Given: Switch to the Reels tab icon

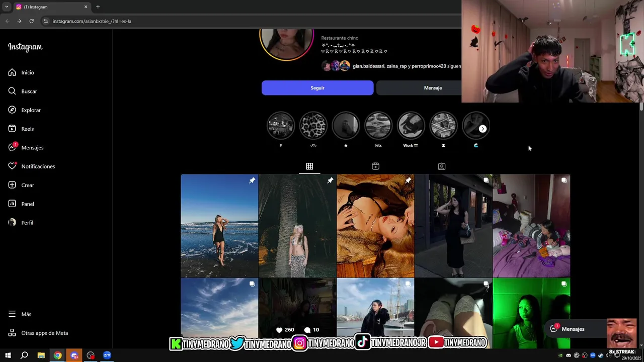Looking at the screenshot, I should 375,166.
